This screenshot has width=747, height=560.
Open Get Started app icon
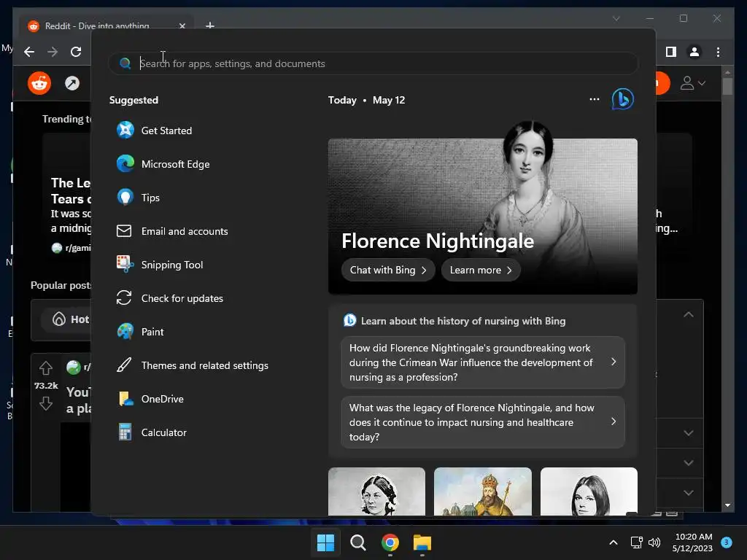[125, 130]
